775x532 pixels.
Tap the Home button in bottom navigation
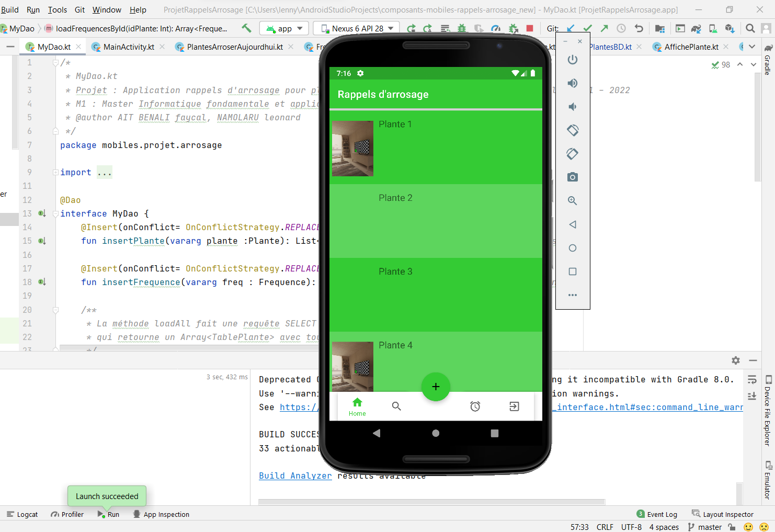tap(357, 406)
